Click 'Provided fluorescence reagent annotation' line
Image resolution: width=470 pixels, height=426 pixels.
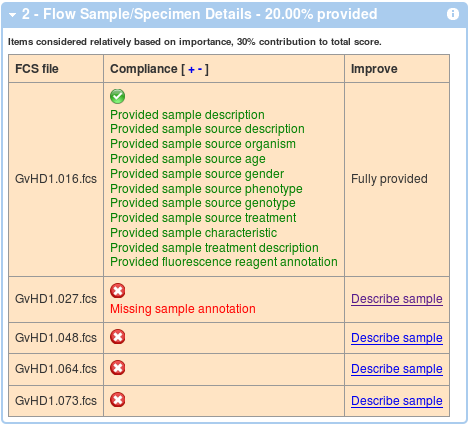pyautogui.click(x=224, y=262)
